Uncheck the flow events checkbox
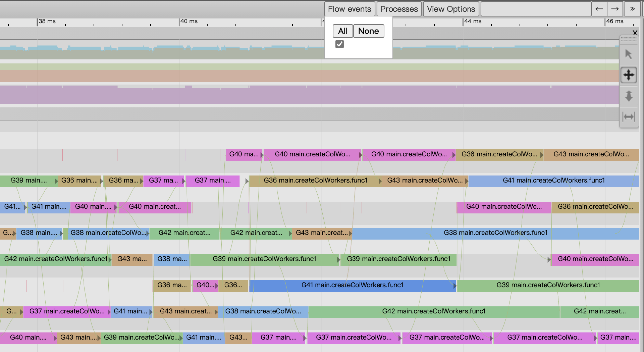 [339, 44]
